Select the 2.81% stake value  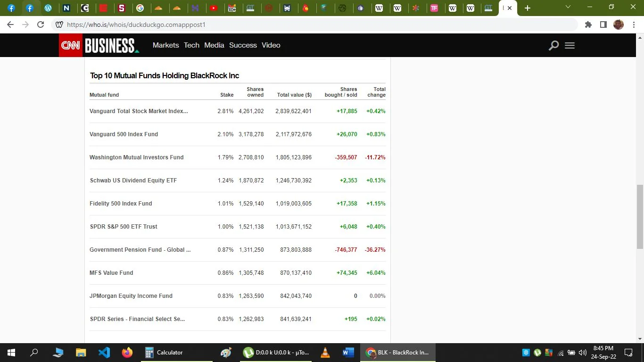tap(225, 111)
